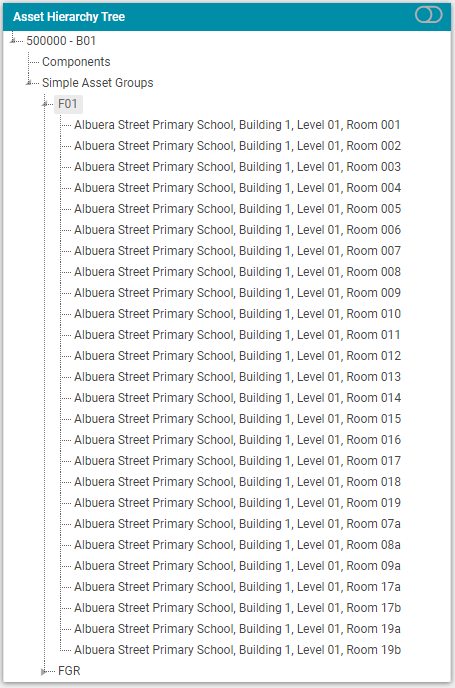The image size is (455, 688).
Task: Select the Components tree item
Action: 76,62
